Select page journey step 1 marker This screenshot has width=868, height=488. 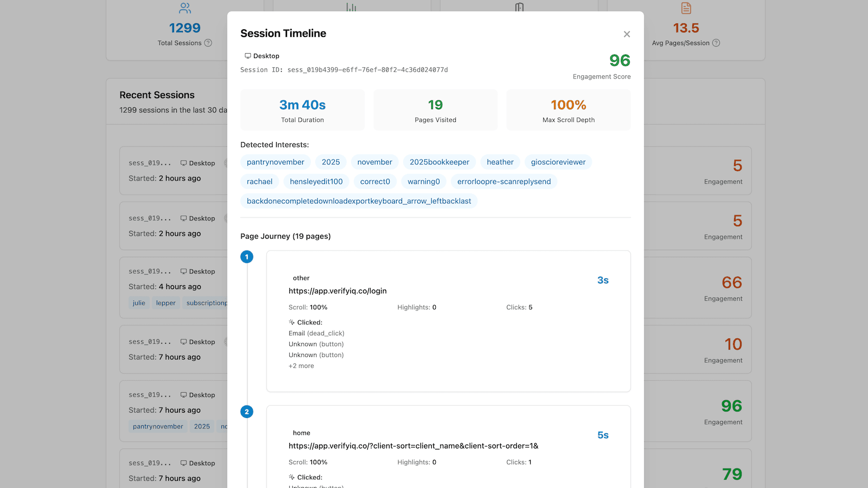(247, 256)
